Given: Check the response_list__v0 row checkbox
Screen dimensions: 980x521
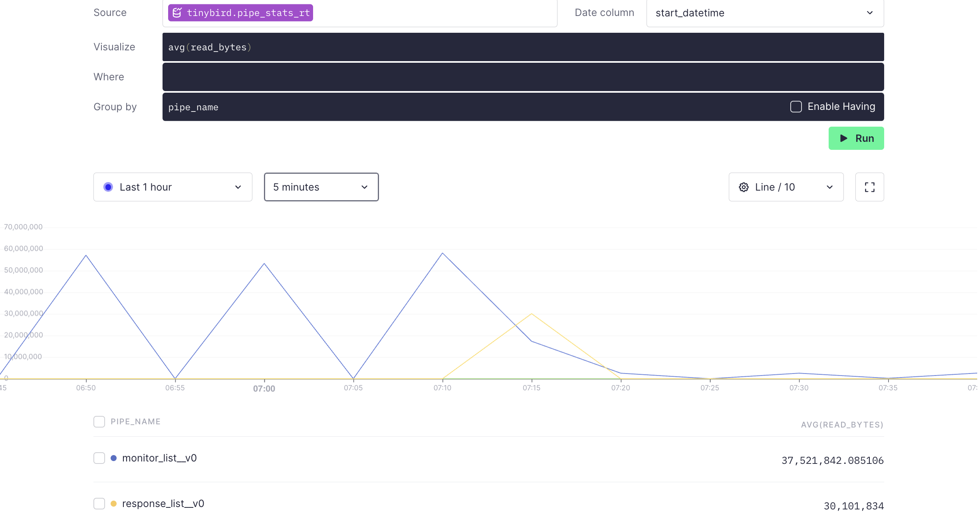Looking at the screenshot, I should pos(99,503).
